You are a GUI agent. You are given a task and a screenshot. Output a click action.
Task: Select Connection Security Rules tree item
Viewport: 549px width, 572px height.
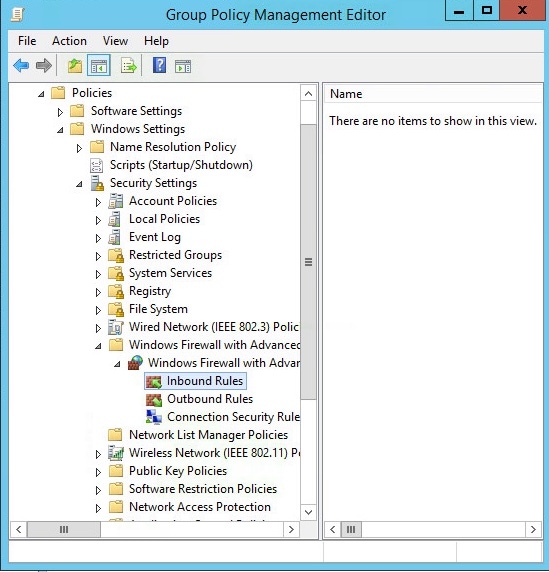(x=233, y=417)
